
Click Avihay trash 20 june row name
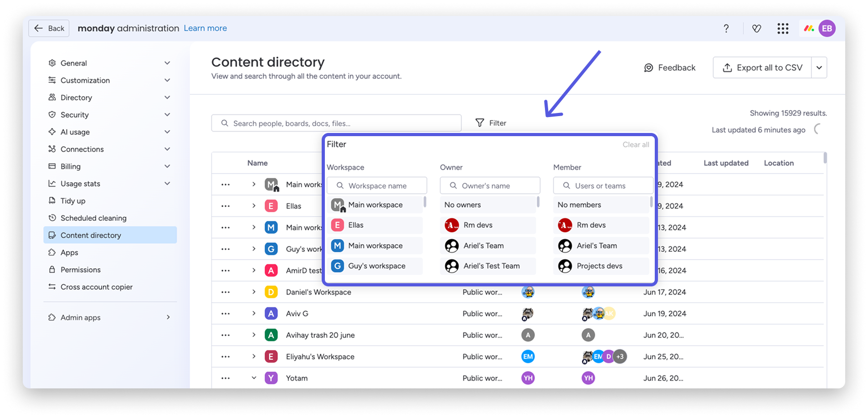pyautogui.click(x=320, y=335)
